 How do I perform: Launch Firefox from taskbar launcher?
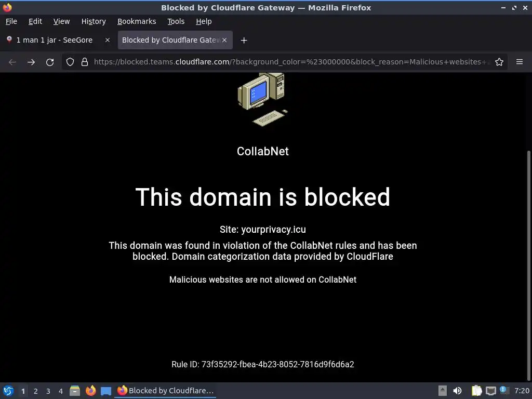90,391
